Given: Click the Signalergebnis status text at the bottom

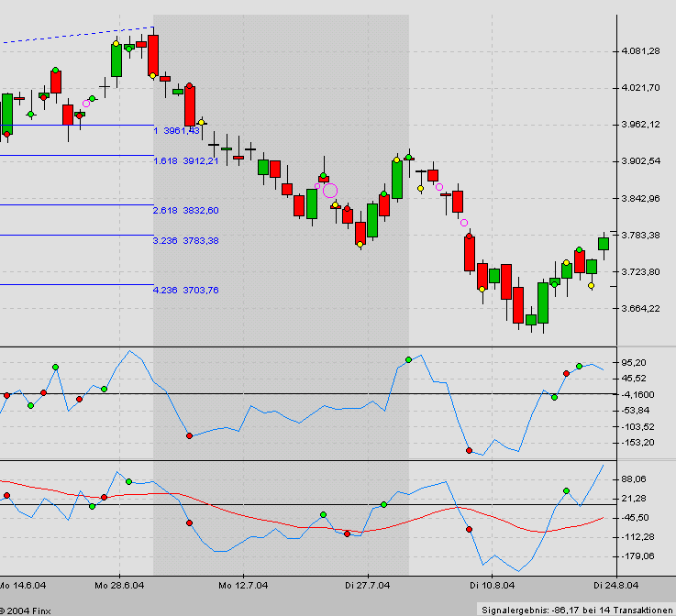Looking at the screenshot, I should 575,609.
